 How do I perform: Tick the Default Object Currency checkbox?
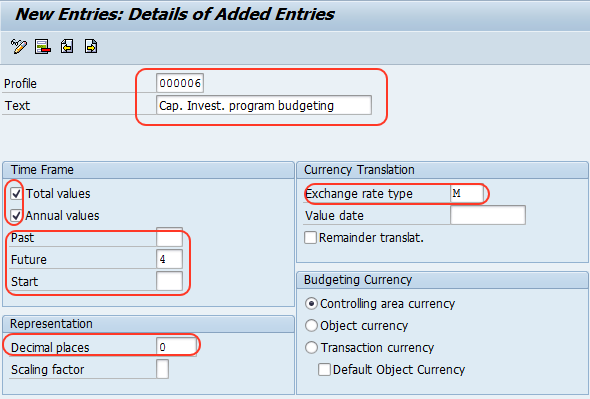coord(324,370)
